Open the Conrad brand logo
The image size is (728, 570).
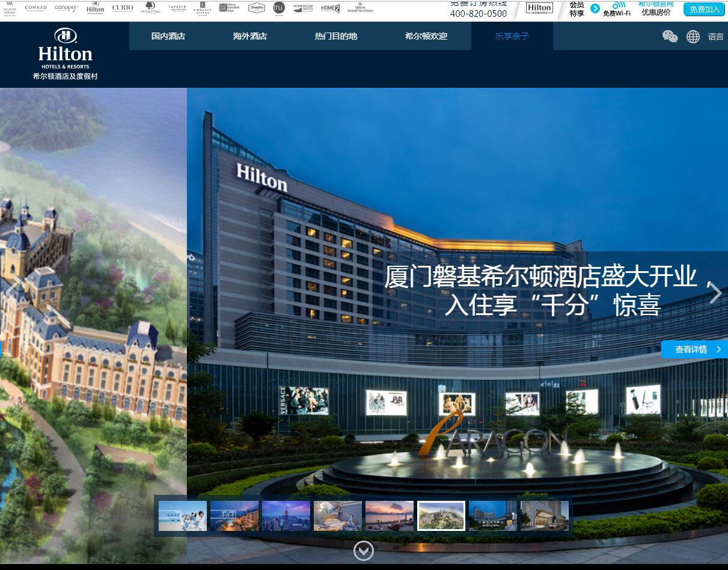click(35, 8)
